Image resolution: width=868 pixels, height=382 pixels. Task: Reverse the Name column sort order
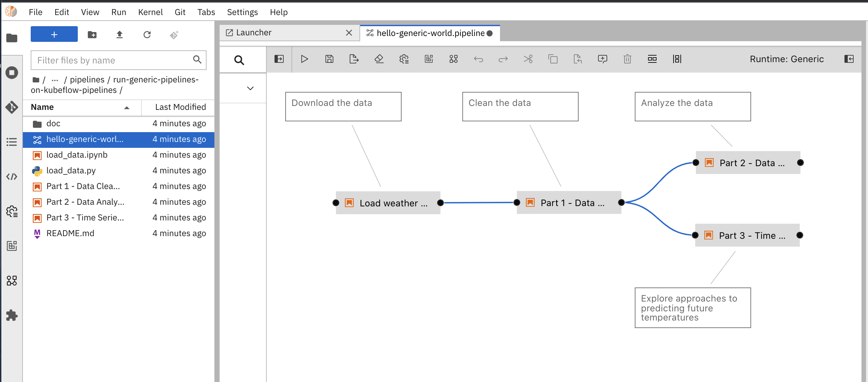pos(127,107)
